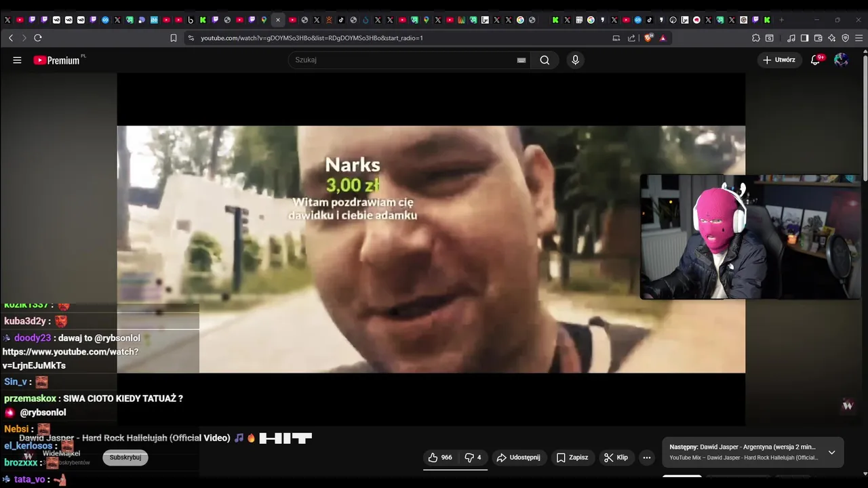Open site settings icon in address bar
The image size is (868, 488).
click(x=191, y=38)
